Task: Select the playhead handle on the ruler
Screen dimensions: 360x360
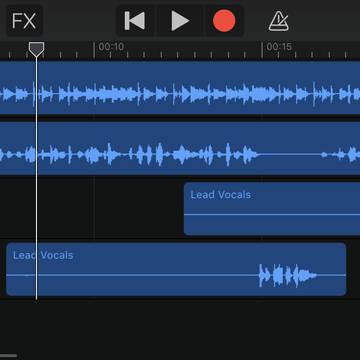Action: pyautogui.click(x=36, y=49)
